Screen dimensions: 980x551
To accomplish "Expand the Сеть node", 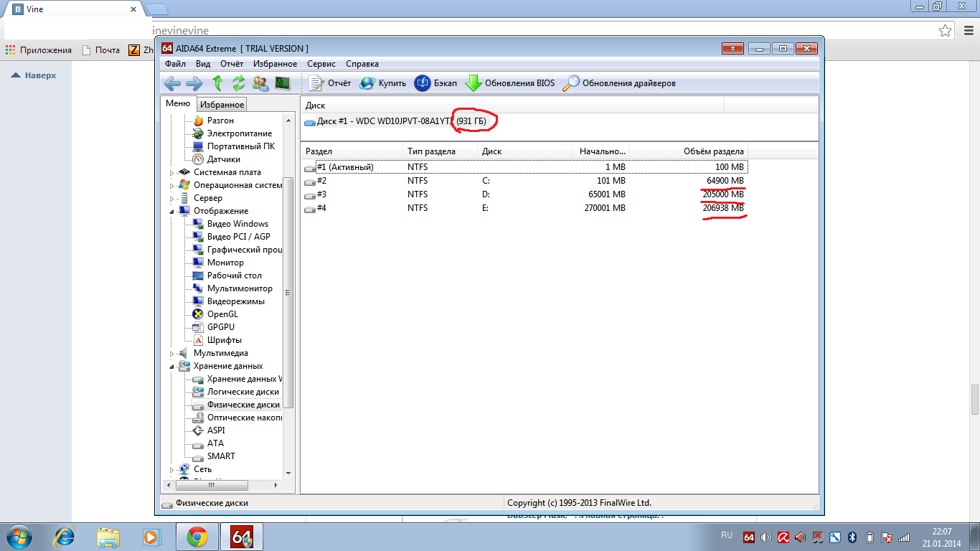I will pos(172,470).
